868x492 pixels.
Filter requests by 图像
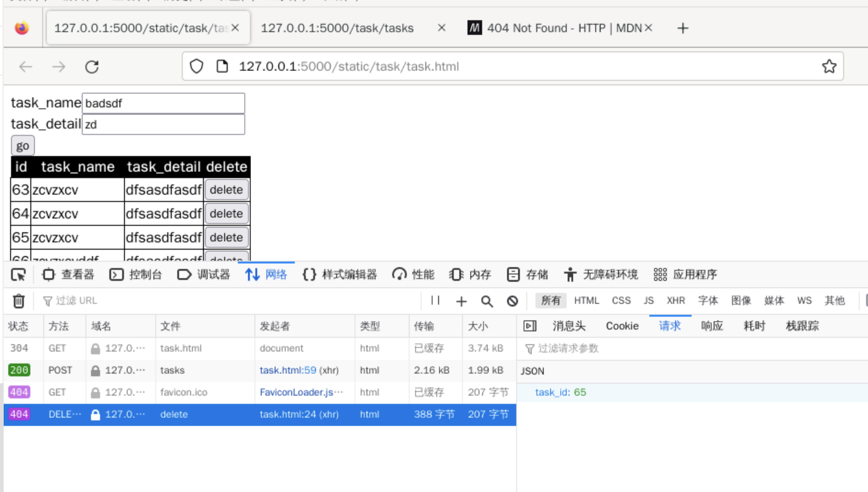click(x=741, y=300)
